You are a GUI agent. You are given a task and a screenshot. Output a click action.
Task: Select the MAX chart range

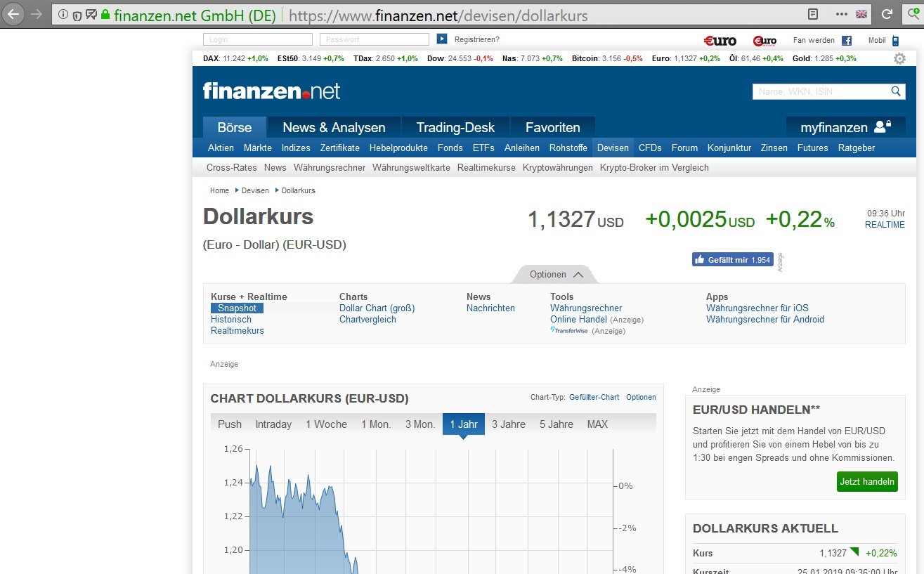pos(598,424)
